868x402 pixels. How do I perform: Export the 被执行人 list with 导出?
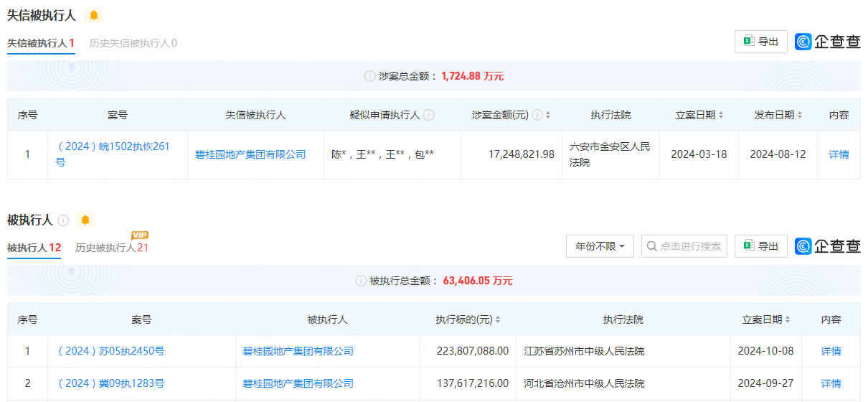tap(761, 246)
